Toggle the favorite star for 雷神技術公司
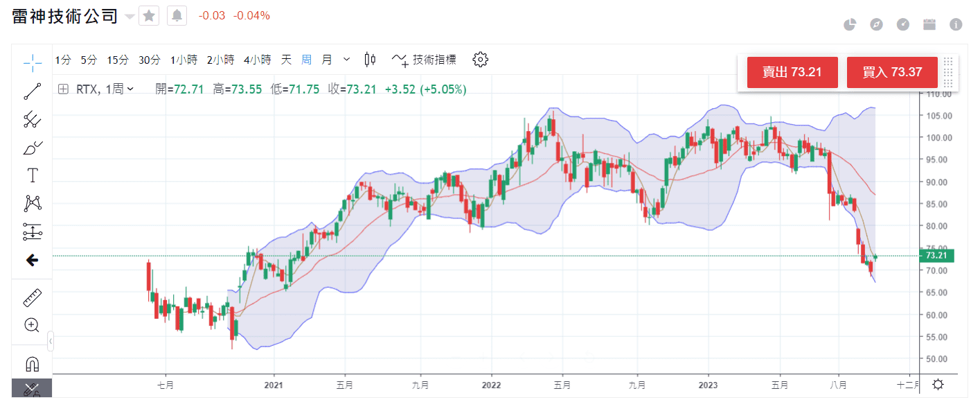This screenshot has height=409, width=980. point(149,16)
